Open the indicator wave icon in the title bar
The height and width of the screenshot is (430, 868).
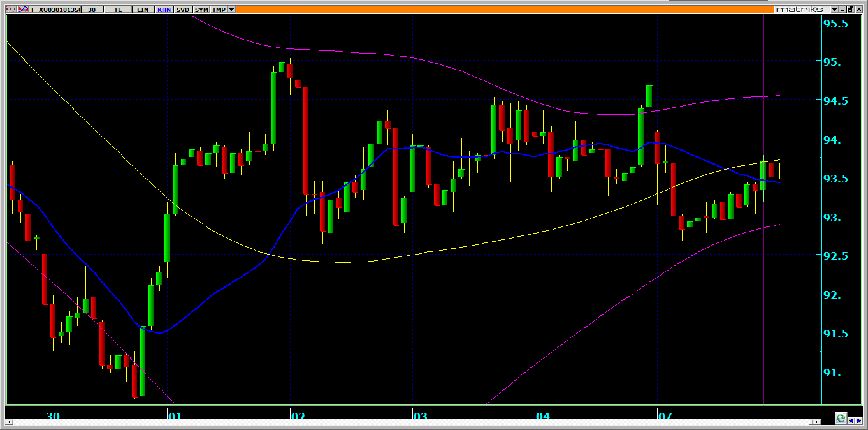coord(22,10)
